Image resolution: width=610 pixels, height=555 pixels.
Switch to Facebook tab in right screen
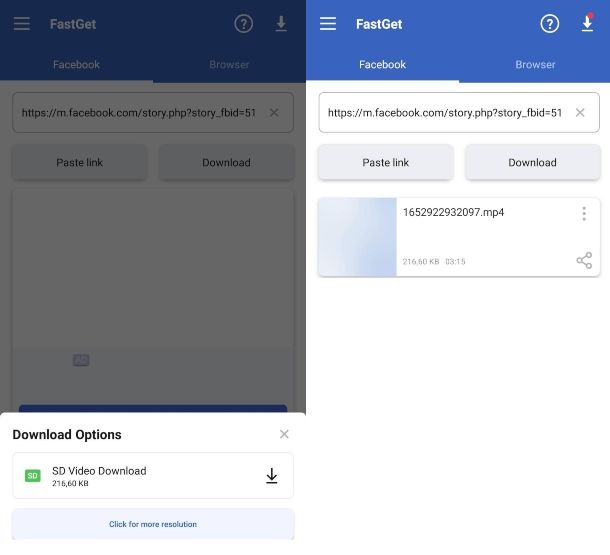(382, 65)
